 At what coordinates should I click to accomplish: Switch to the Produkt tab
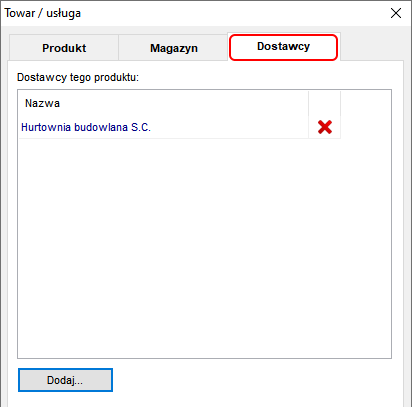coord(64,48)
